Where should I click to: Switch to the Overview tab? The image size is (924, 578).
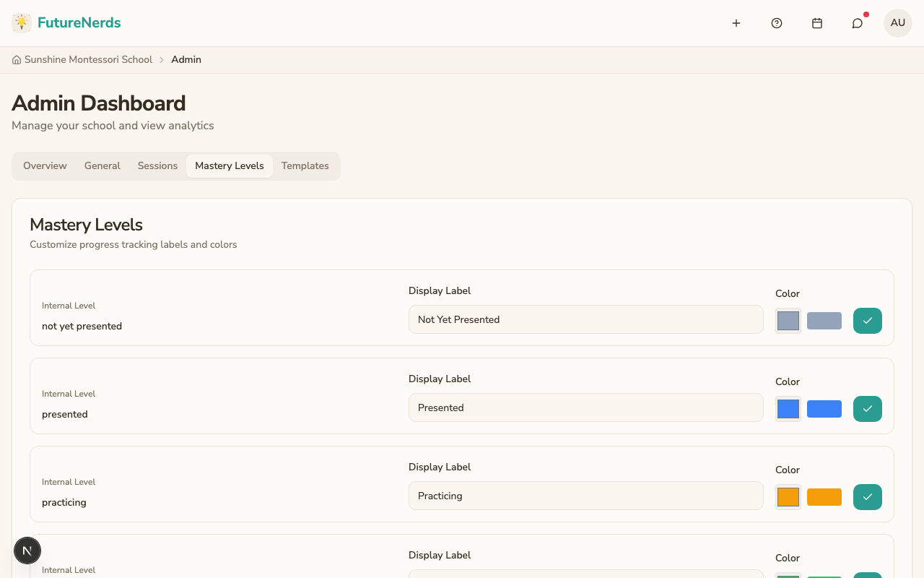pyautogui.click(x=45, y=166)
